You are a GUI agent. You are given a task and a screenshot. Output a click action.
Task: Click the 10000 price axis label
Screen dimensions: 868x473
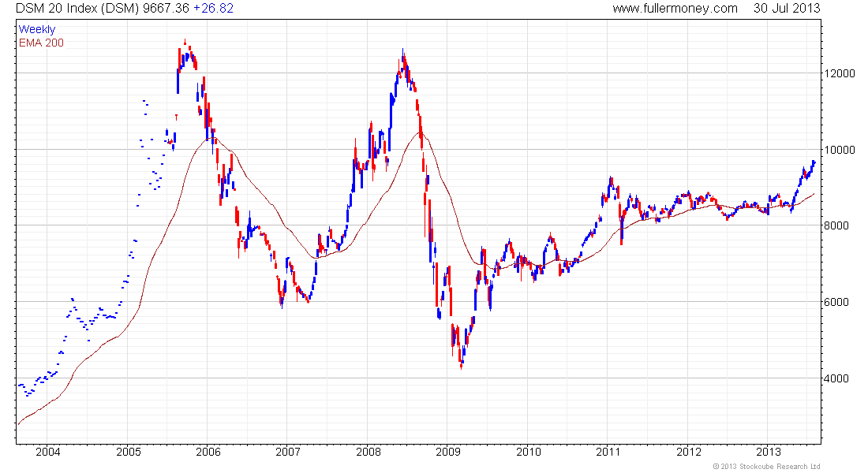click(840, 150)
